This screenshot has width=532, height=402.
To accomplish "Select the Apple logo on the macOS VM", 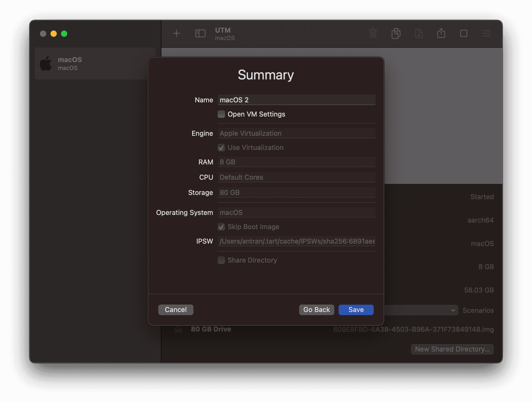I will pos(46,63).
